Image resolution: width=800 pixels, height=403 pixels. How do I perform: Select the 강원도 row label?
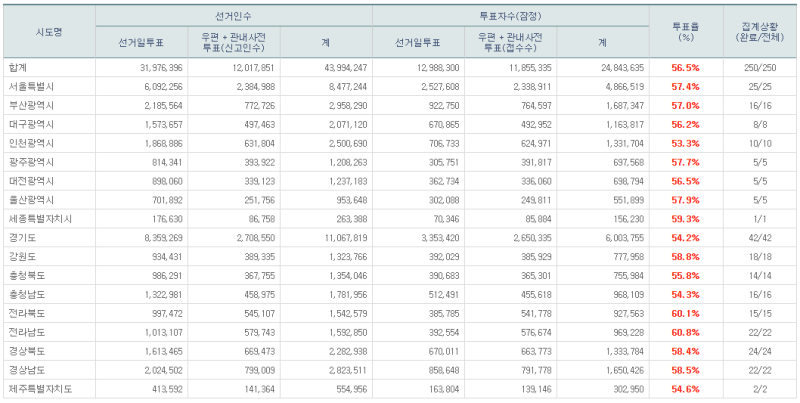[x=21, y=257]
